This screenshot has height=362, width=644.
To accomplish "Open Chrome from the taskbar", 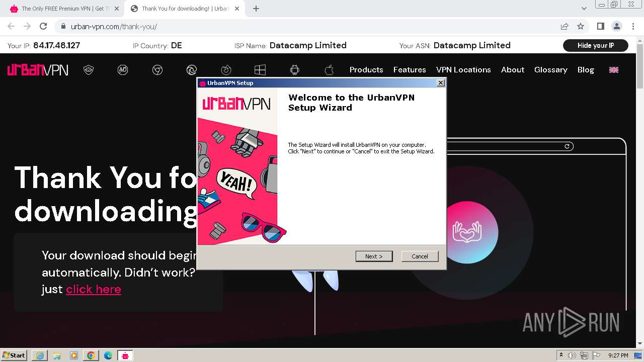I will (91, 355).
